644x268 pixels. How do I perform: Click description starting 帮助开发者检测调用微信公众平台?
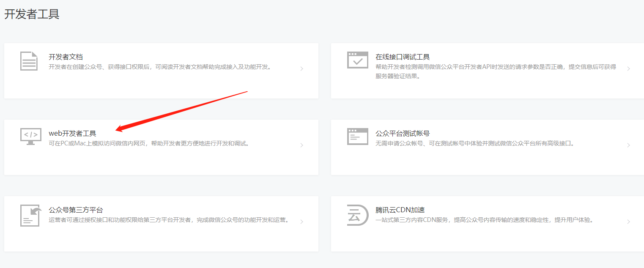click(x=496, y=71)
